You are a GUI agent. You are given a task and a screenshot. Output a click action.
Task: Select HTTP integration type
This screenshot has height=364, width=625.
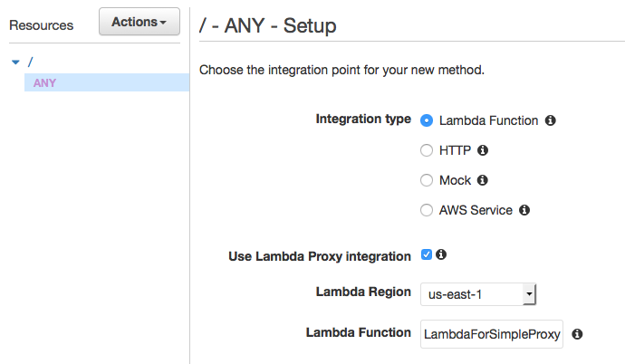[427, 150]
